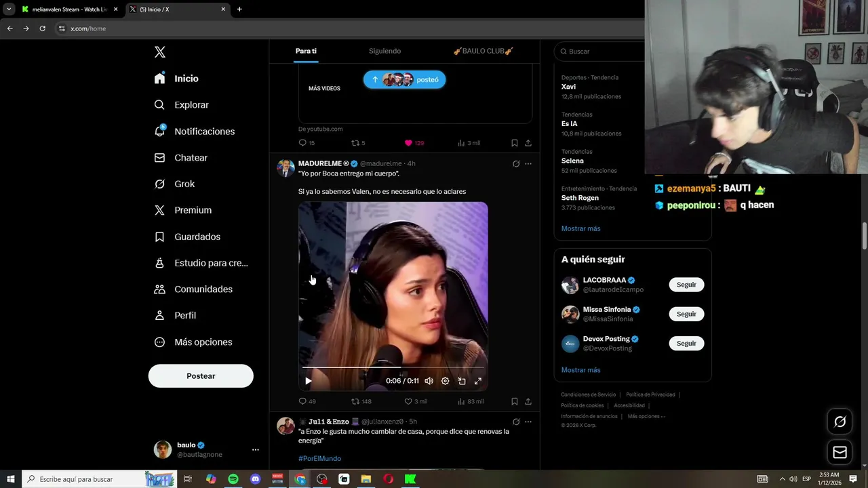
Task: Click Grok icon on Juli & Enzo post
Action: [x=516, y=422]
